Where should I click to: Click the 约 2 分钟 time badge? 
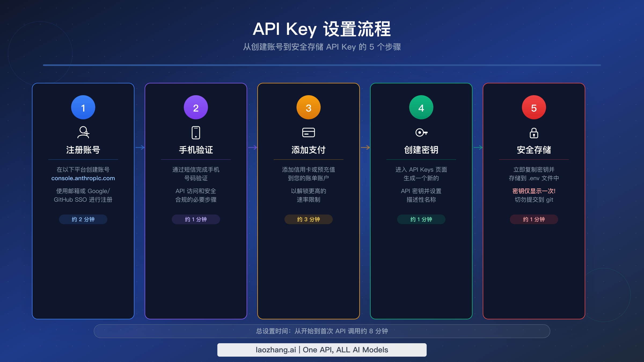[x=83, y=219]
